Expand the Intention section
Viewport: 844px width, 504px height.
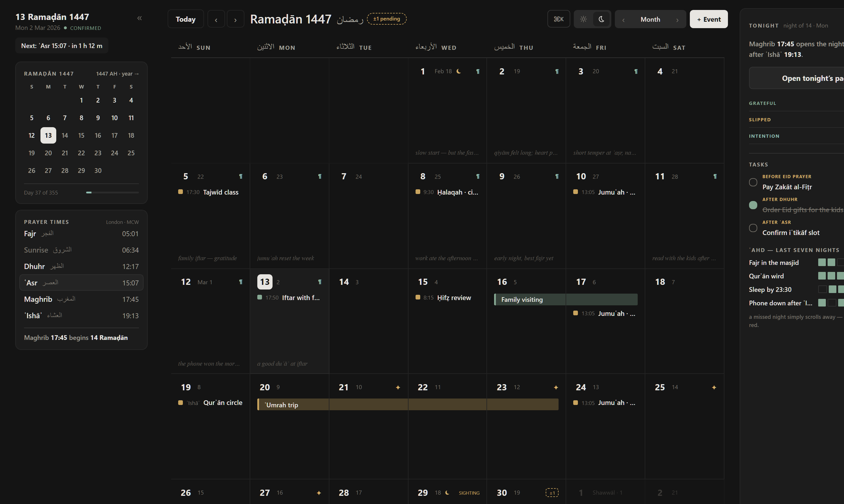point(796,136)
